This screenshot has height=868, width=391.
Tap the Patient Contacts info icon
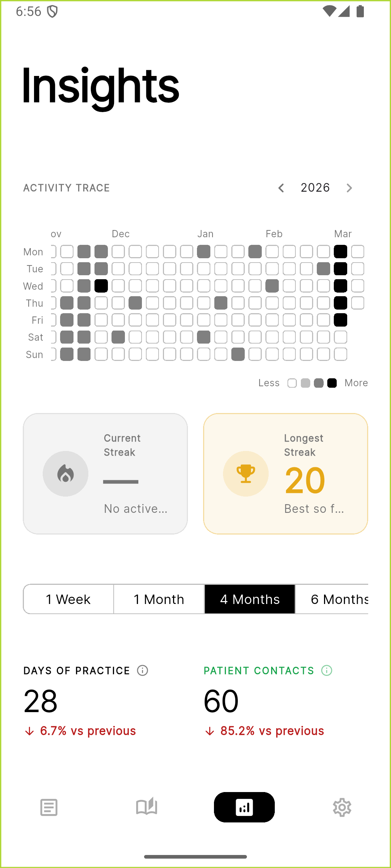(327, 671)
